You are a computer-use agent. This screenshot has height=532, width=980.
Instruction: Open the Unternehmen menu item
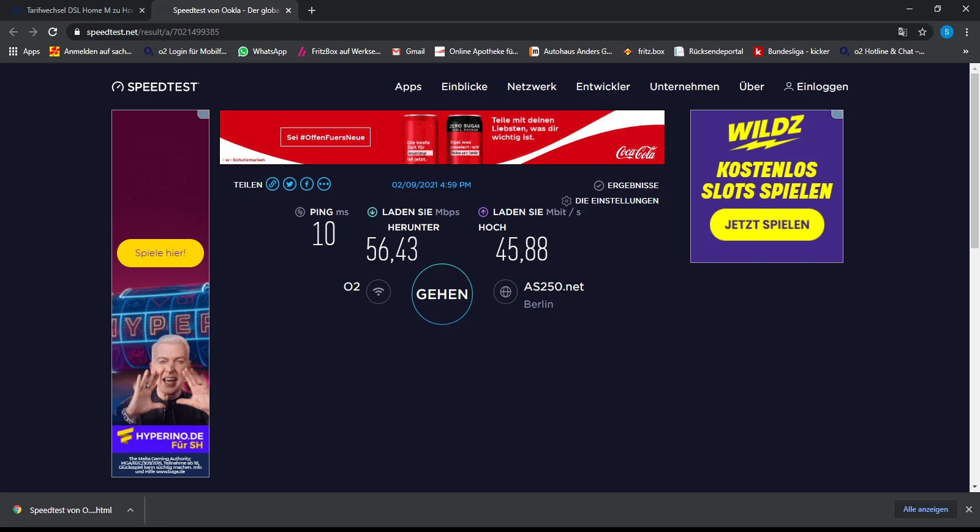684,87
